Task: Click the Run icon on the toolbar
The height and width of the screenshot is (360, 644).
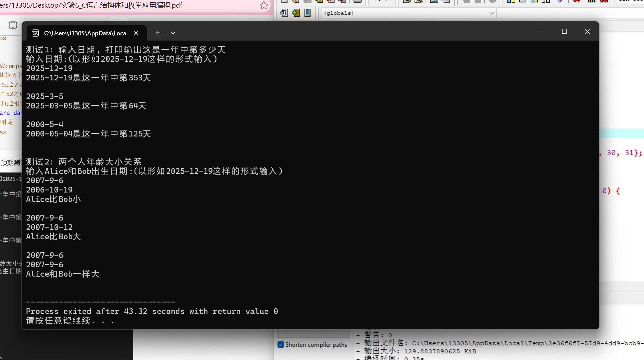Action: pos(523,2)
